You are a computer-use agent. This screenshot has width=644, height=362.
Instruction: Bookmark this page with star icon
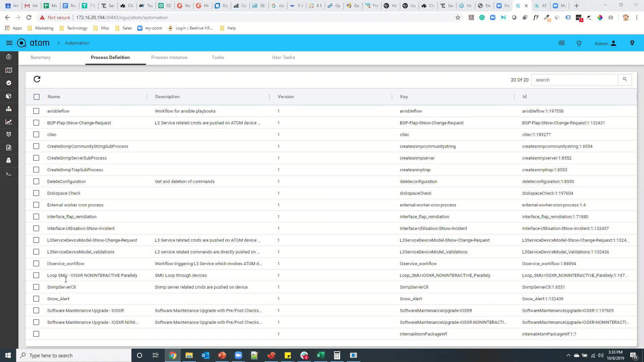pyautogui.click(x=458, y=17)
